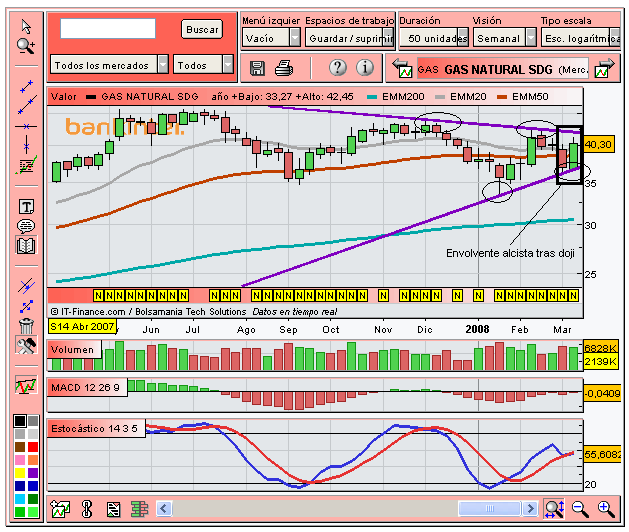Click the Valor label in chart header
629x532 pixels.
pyautogui.click(x=64, y=97)
